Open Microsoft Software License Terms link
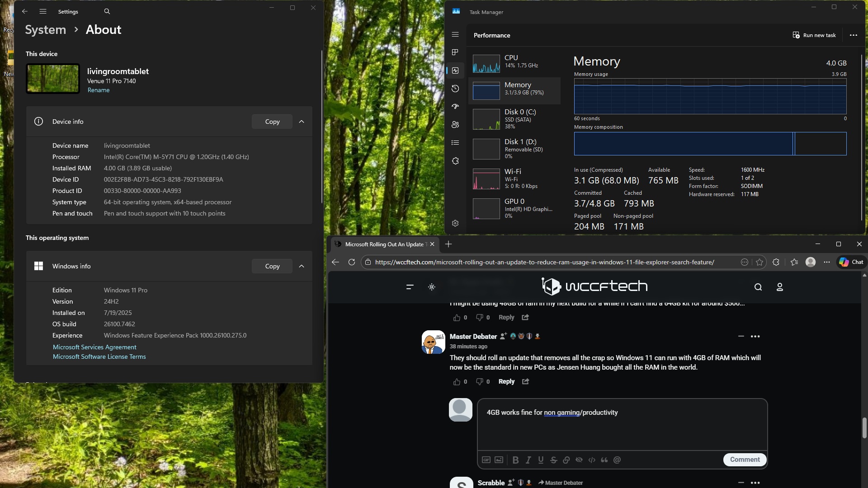Viewport: 868px width, 488px height. [99, 357]
